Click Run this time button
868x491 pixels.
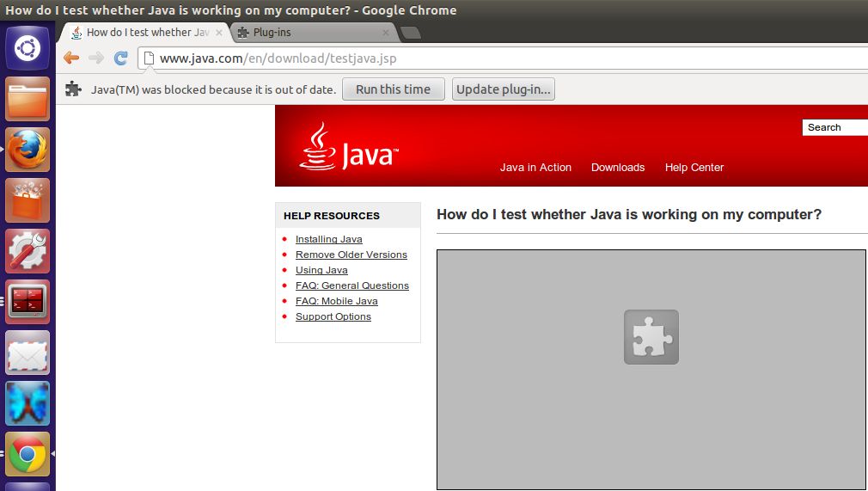pyautogui.click(x=393, y=89)
